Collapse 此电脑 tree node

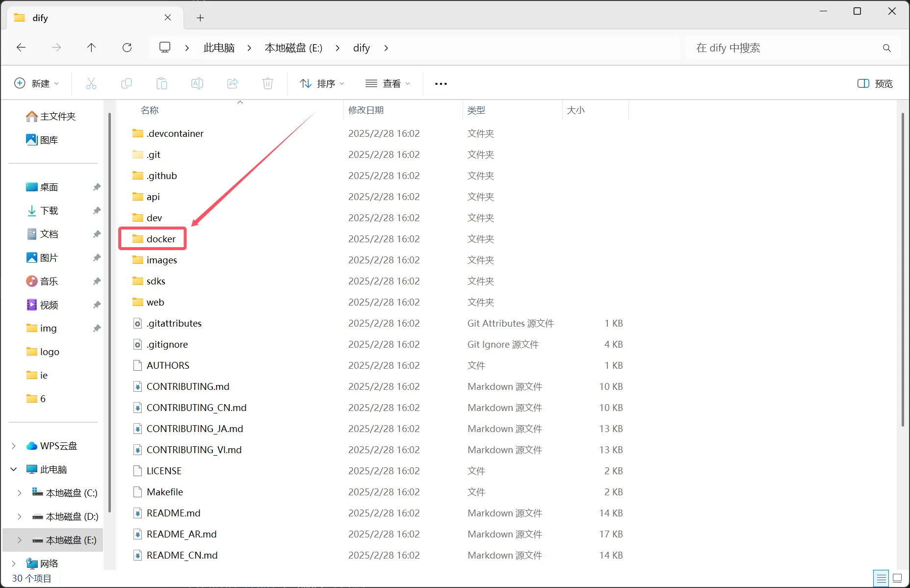click(14, 469)
